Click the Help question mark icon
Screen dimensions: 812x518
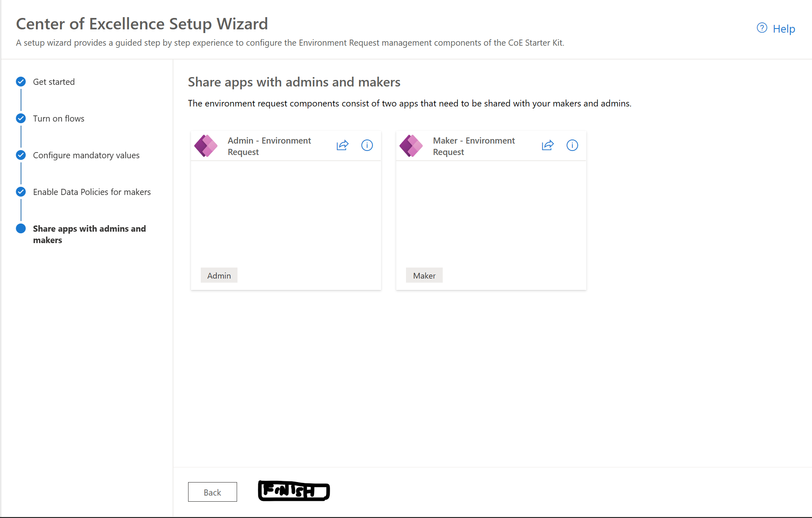tap(761, 28)
